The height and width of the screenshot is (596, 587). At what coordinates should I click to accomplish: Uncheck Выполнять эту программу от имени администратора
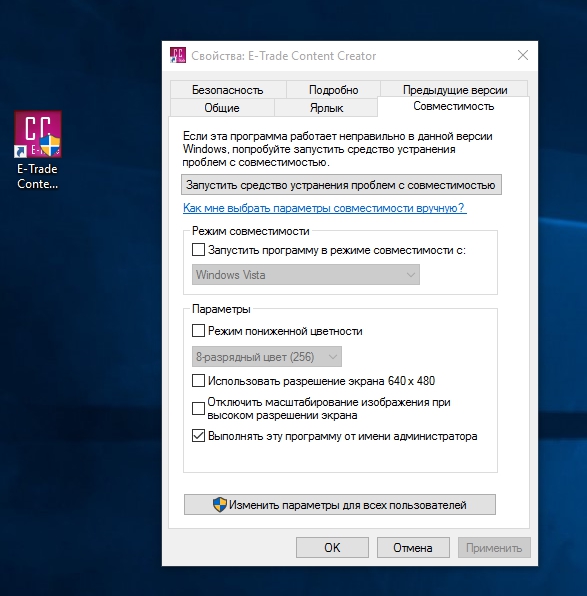[x=198, y=436]
